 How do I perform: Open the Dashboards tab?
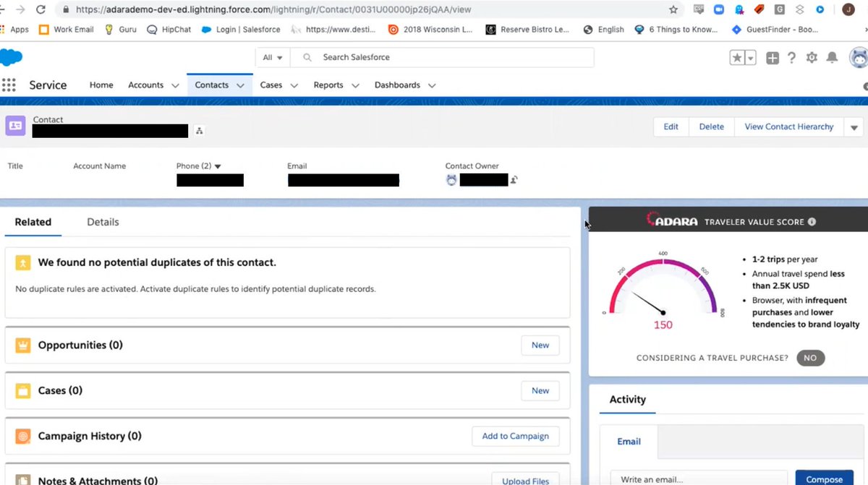[397, 85]
